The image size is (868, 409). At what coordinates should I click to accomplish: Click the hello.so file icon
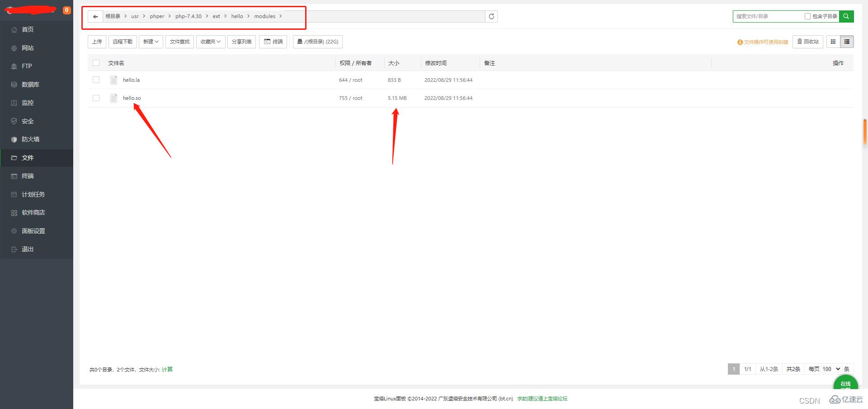coord(113,98)
